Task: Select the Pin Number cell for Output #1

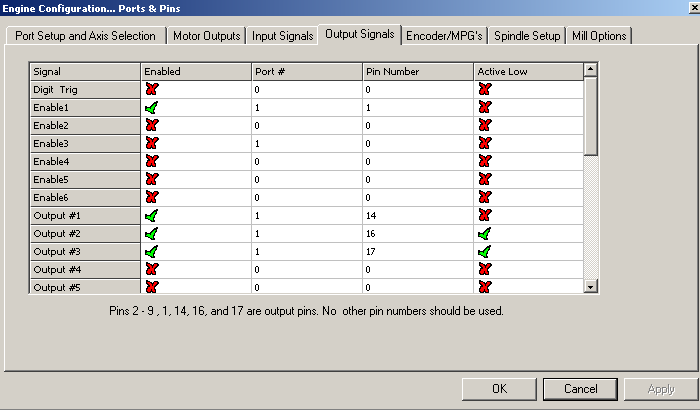Action: [417, 215]
